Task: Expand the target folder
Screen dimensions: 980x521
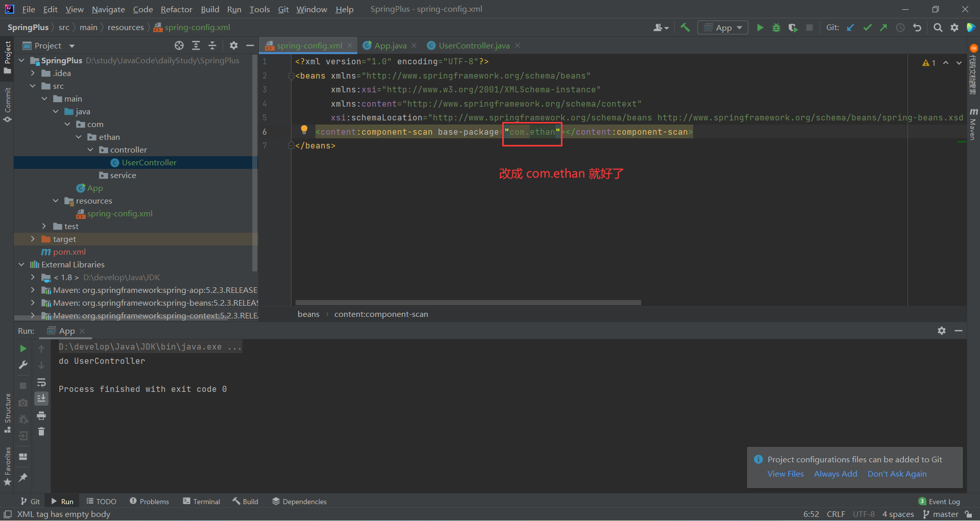Action: tap(33, 239)
